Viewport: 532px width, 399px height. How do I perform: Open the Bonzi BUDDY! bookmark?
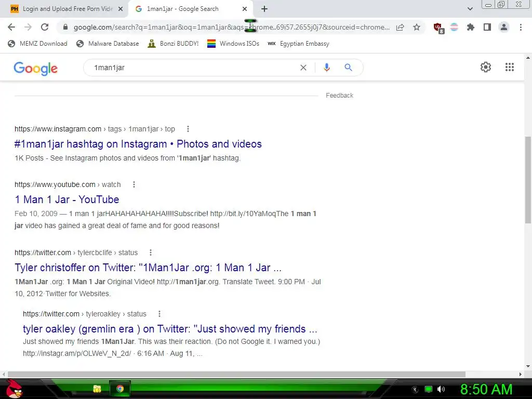click(174, 44)
